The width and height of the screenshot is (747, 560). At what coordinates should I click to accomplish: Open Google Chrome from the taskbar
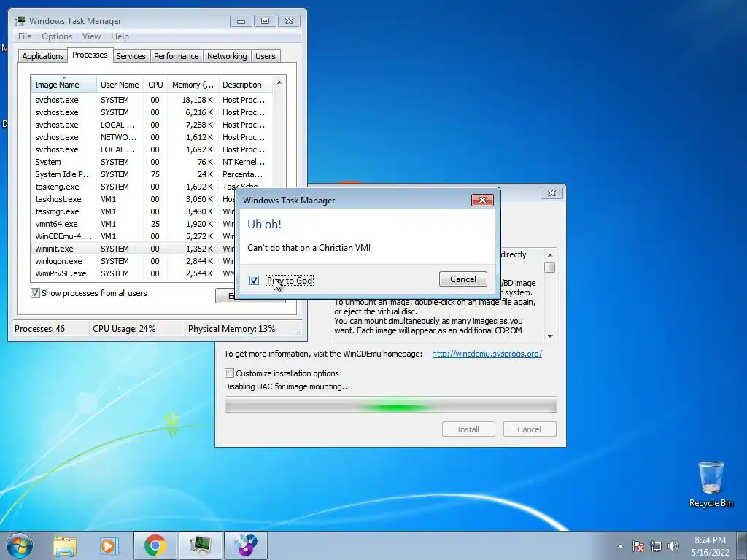click(x=155, y=545)
